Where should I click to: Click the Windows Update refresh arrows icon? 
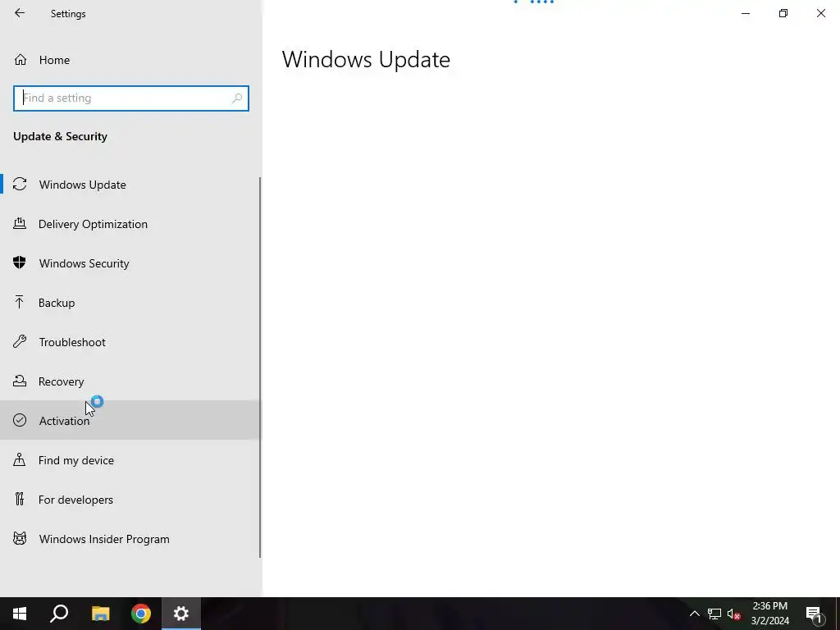20,185
